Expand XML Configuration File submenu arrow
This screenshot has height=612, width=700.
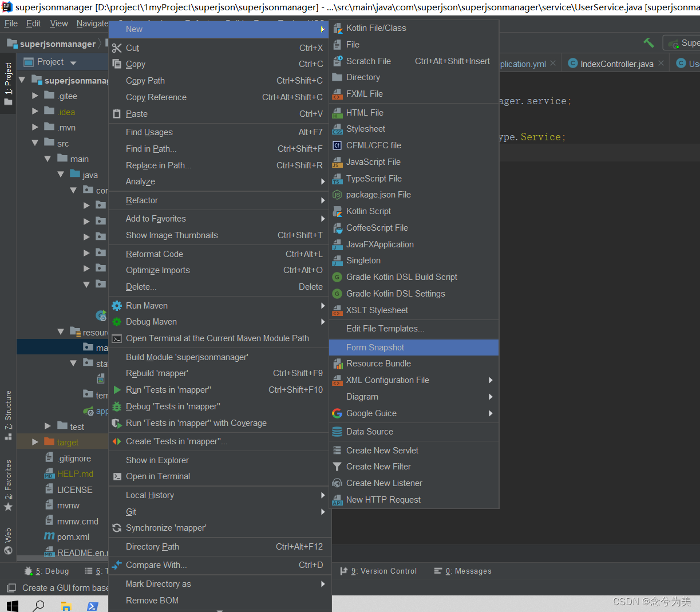(x=491, y=380)
